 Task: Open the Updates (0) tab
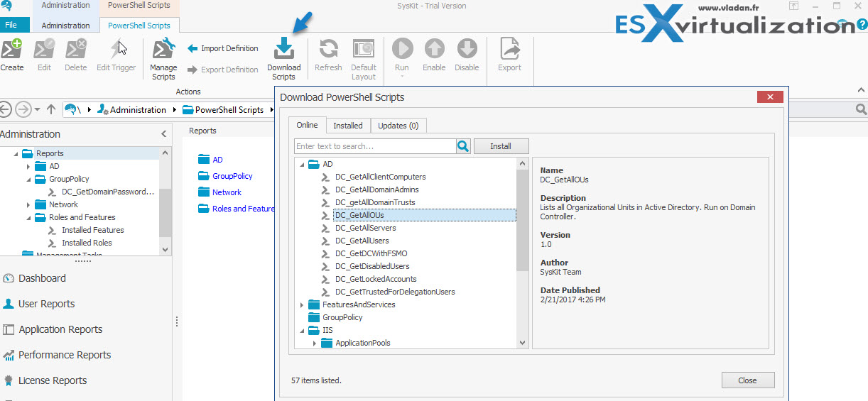(398, 126)
